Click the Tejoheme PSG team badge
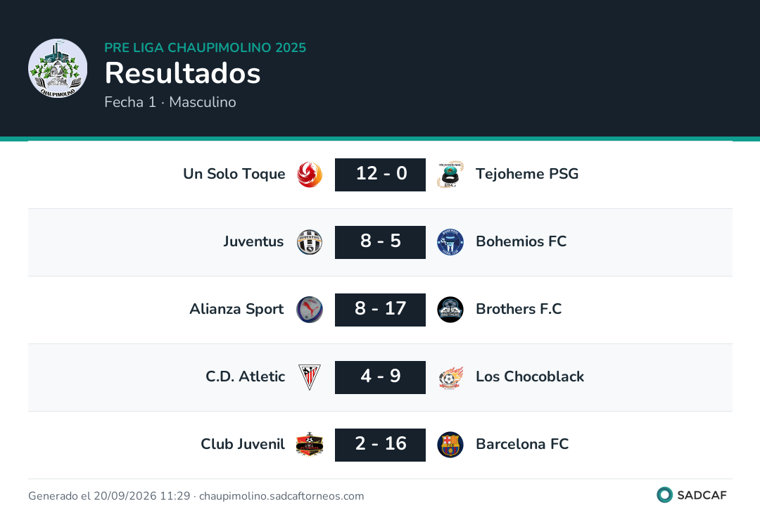The image size is (760, 532). point(450,175)
